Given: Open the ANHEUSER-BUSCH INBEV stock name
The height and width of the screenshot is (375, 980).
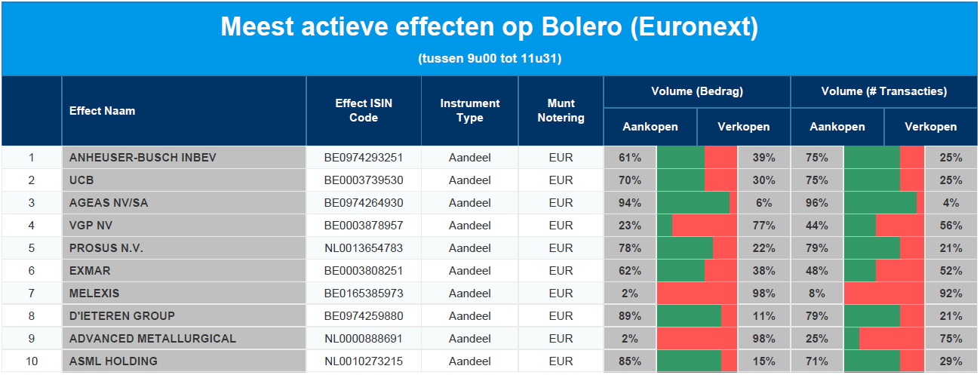Looking at the screenshot, I should click(x=143, y=158).
